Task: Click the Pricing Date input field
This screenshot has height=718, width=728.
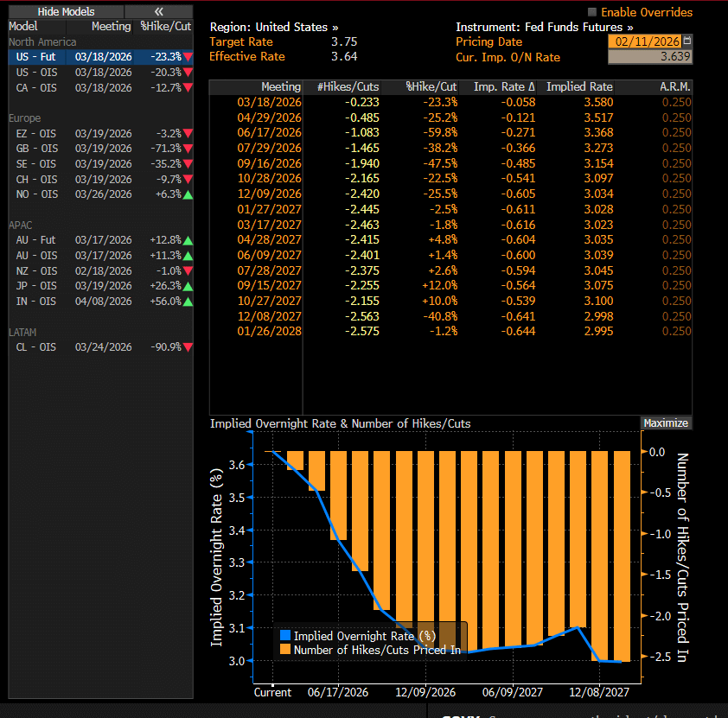Action: click(x=644, y=41)
